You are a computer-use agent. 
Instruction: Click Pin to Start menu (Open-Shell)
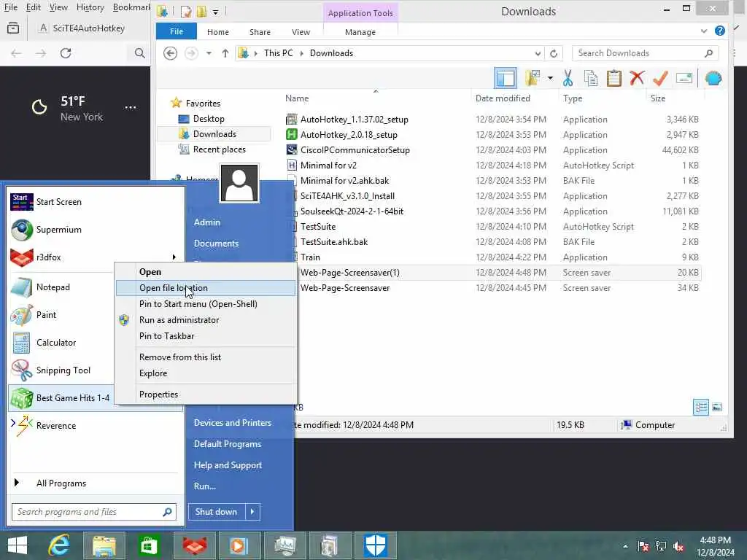pyautogui.click(x=206, y=304)
